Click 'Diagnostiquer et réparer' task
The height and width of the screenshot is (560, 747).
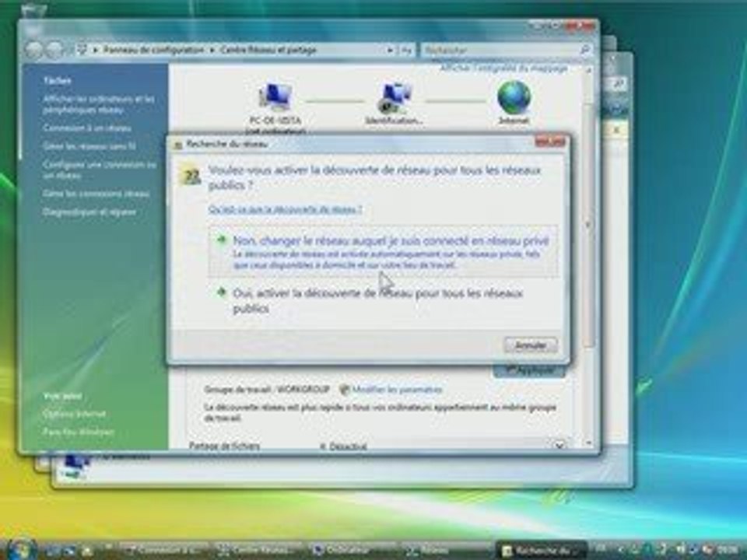click(89, 212)
